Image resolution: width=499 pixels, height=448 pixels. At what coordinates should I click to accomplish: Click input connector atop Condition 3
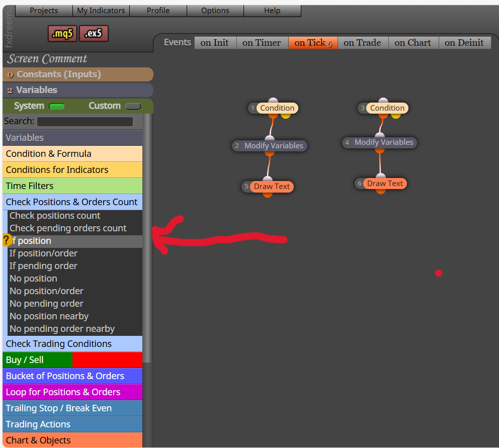[383, 100]
